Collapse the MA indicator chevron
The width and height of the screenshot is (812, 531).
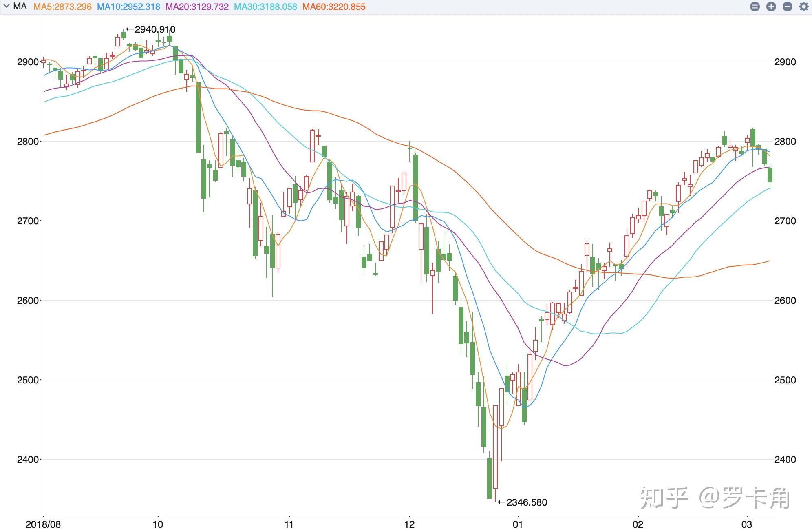click(x=7, y=7)
